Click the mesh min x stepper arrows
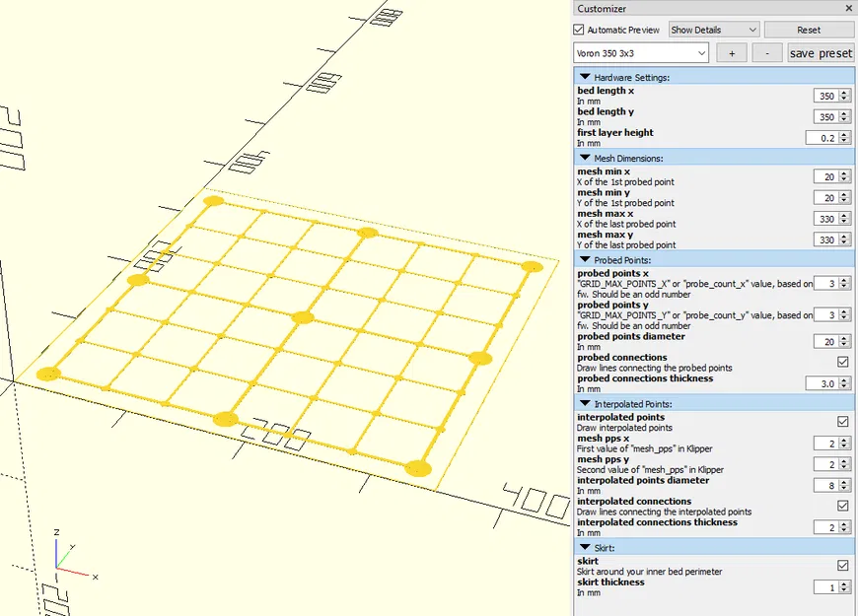 (844, 176)
